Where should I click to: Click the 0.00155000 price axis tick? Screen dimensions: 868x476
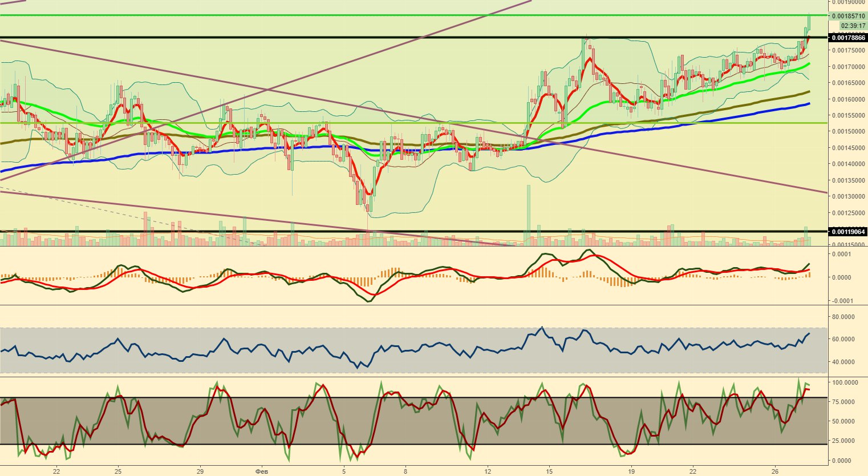849,115
